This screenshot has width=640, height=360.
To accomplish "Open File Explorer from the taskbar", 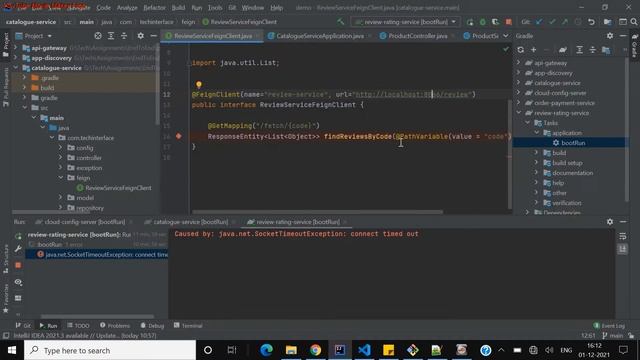I will tap(291, 350).
